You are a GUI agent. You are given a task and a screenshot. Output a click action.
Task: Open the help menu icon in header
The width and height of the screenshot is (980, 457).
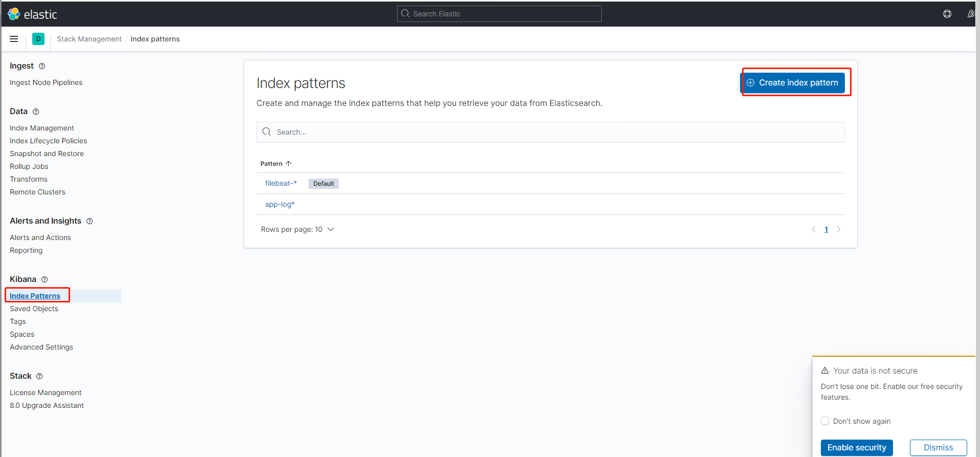point(947,14)
